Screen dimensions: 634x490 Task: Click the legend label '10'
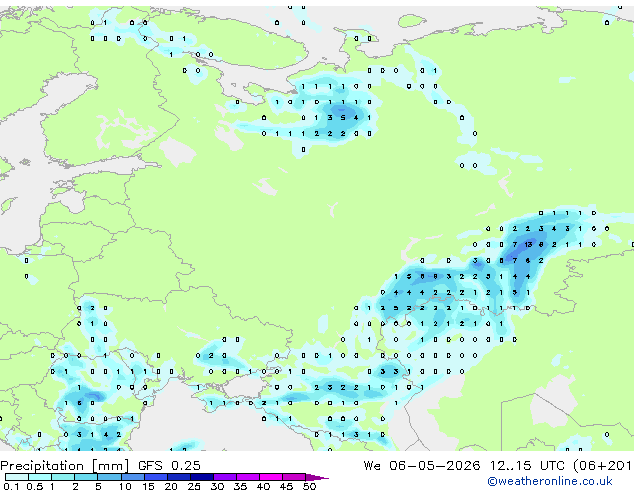click(x=125, y=486)
